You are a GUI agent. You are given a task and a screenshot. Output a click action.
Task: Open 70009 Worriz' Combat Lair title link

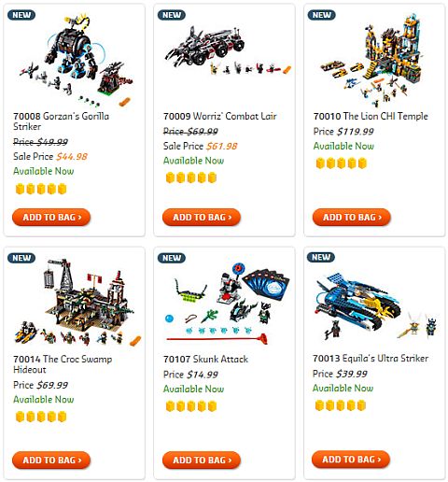point(220,116)
